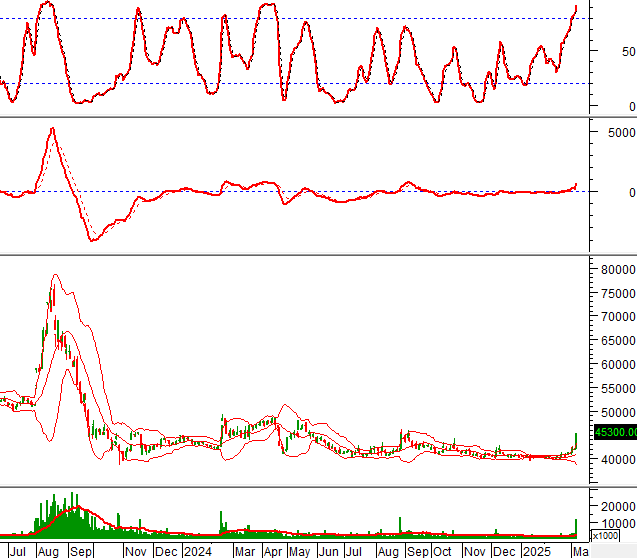Click the 60000 price axis label
This screenshot has height=558, width=637.
click(x=618, y=364)
